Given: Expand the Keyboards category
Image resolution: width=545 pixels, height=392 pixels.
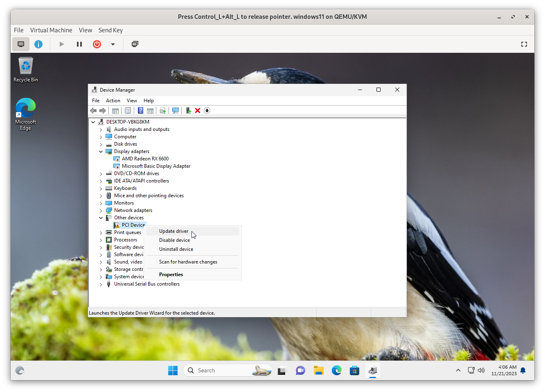Looking at the screenshot, I should coord(101,188).
